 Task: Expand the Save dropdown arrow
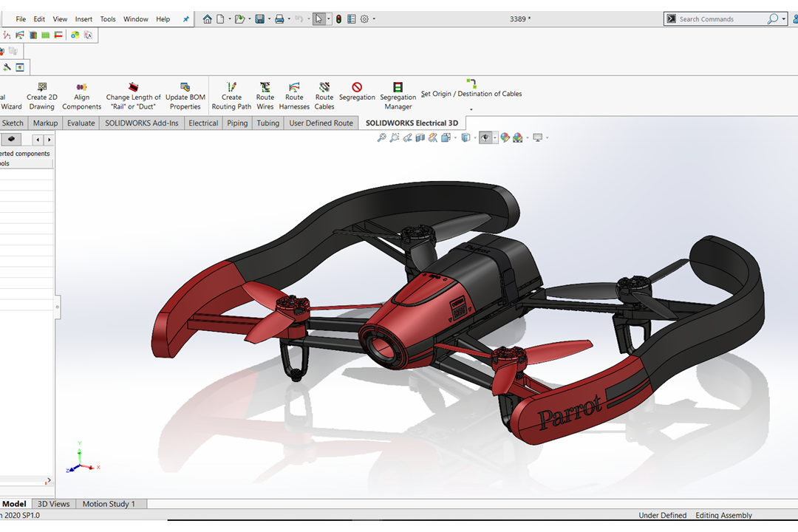(x=269, y=18)
